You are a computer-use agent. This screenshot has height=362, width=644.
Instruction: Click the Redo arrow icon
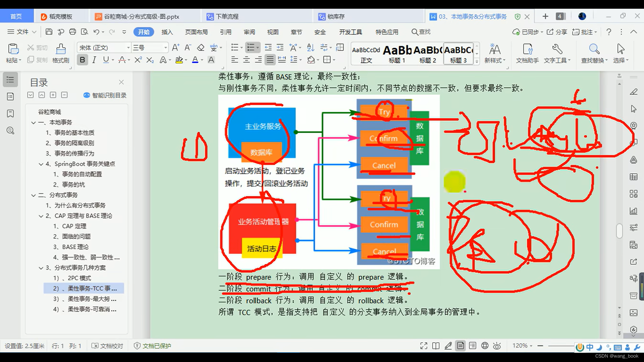point(112,32)
